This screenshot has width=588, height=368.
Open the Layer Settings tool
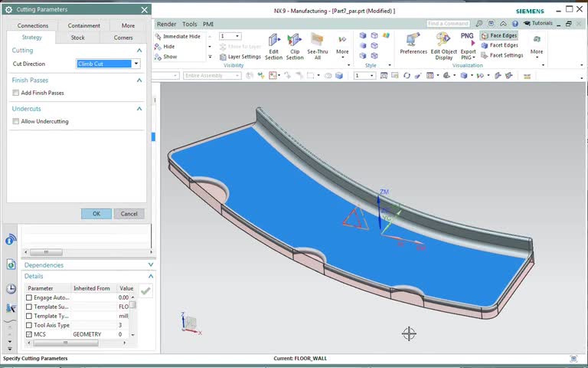240,57
